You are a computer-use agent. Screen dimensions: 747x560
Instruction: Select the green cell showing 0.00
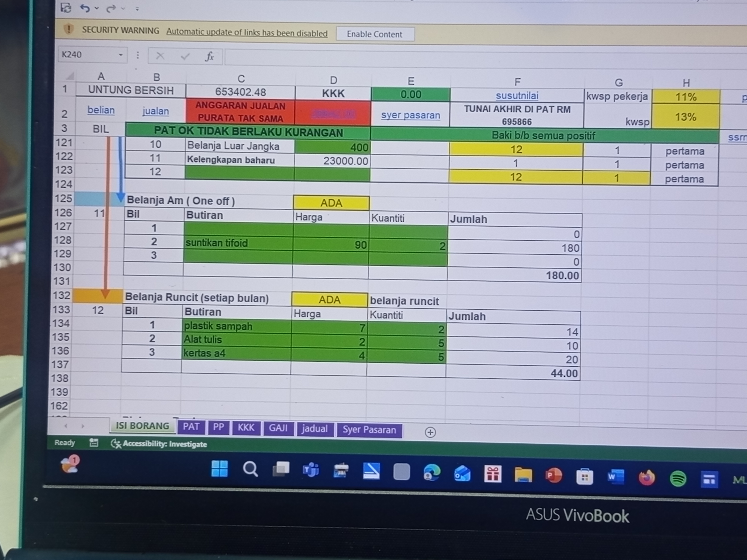411,94
